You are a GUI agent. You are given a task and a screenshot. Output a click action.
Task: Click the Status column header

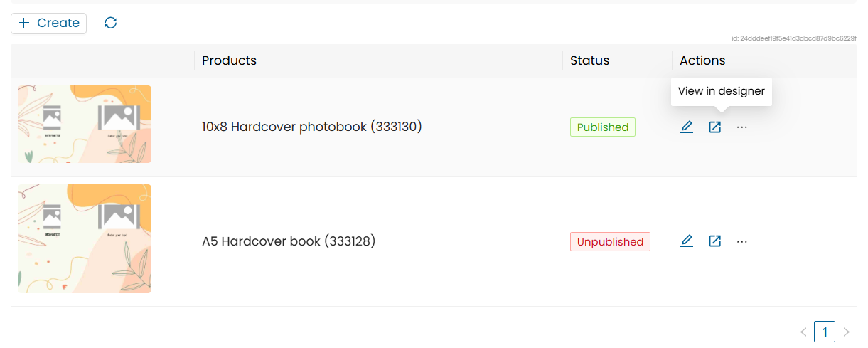(x=589, y=61)
